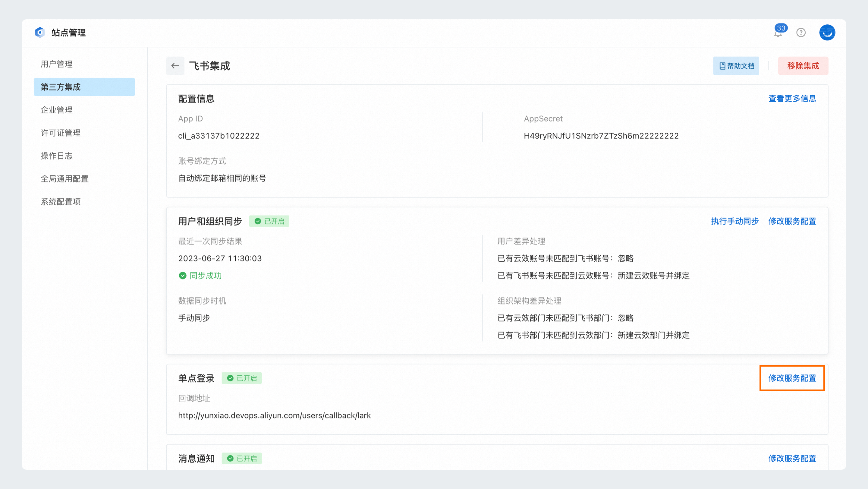Screen dimensions: 868x489
Task: Click the text 自动绑定邮箱相同的账号
Action: 222,178
